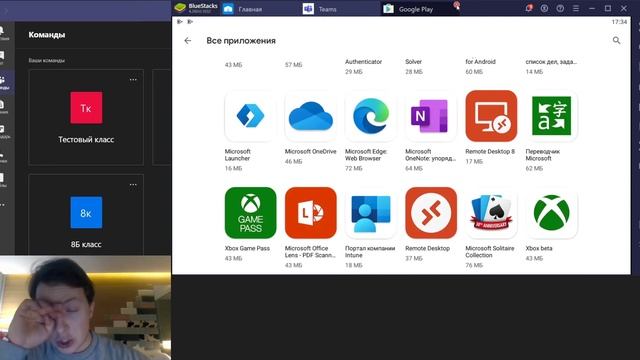Screen dimensions: 640x360
Task: Open Портал компании Intune app icon
Action: (371, 213)
